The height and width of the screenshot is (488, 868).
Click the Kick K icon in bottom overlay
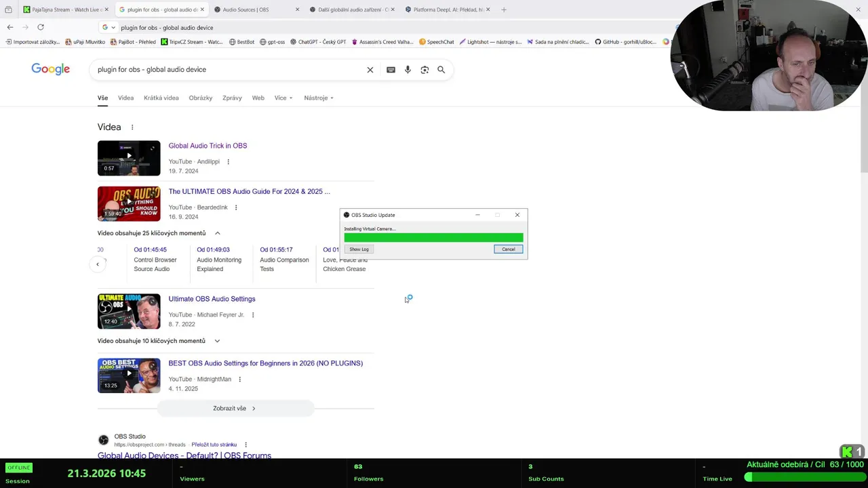(x=847, y=452)
